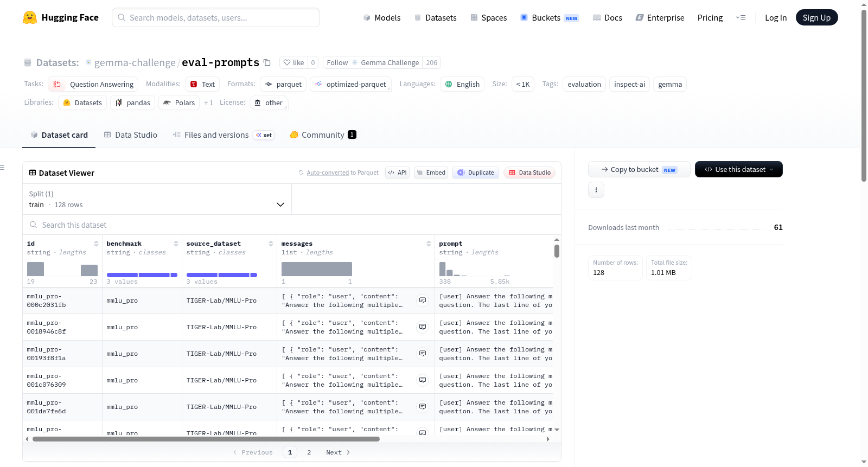This screenshot has height=467, width=868.
Task: Click the Embed button
Action: 431,172
